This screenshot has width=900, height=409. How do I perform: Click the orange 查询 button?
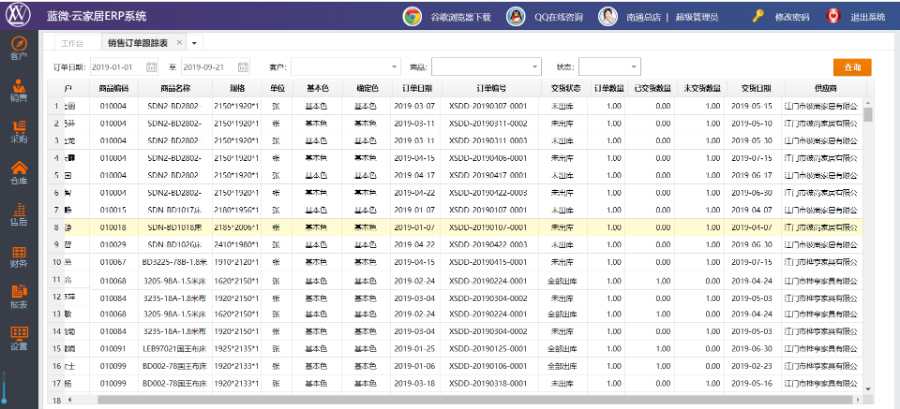pos(852,67)
